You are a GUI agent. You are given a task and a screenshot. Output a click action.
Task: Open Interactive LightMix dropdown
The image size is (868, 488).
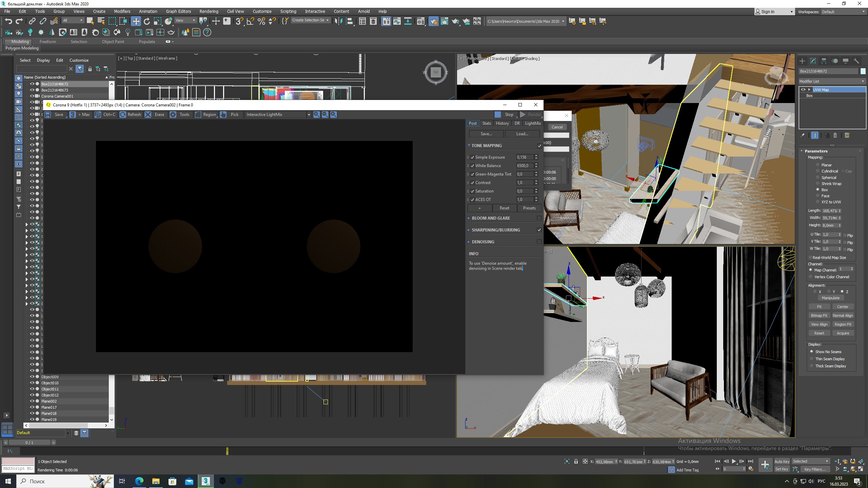click(x=278, y=115)
